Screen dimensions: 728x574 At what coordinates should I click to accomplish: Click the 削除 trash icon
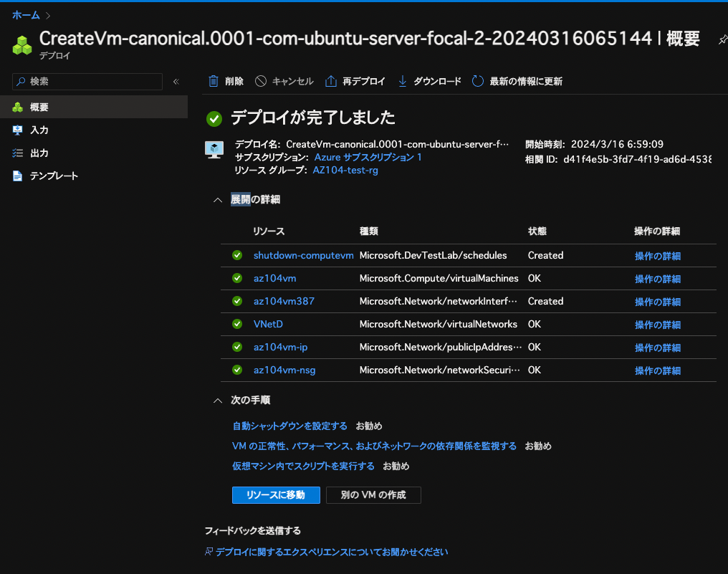pyautogui.click(x=213, y=81)
